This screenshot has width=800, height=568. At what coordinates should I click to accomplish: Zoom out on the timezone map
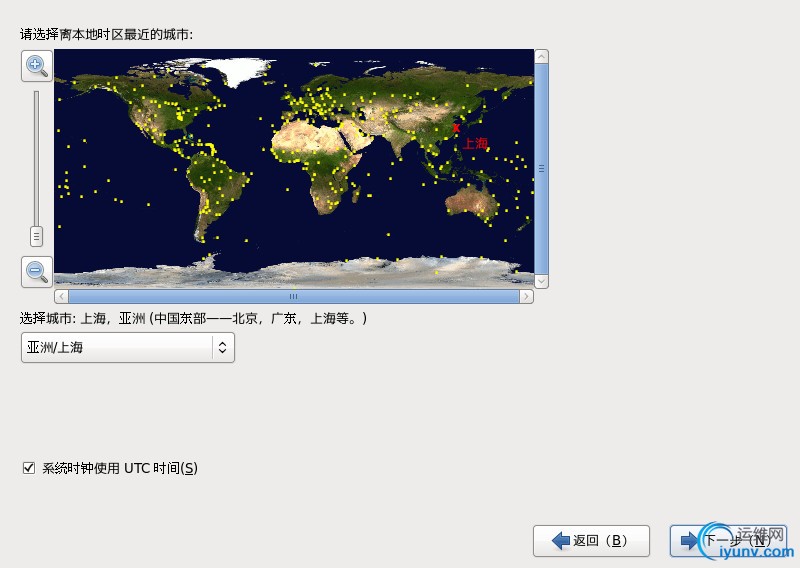[x=37, y=271]
